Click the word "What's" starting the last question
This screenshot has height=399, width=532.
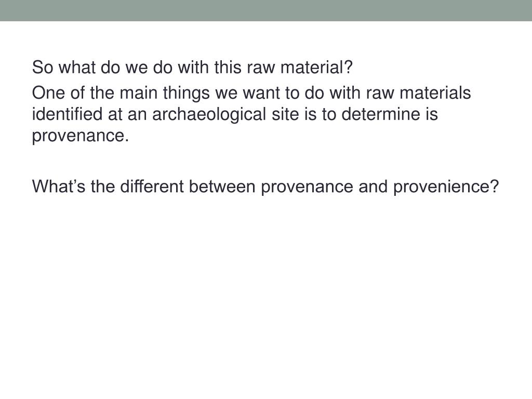(x=59, y=187)
